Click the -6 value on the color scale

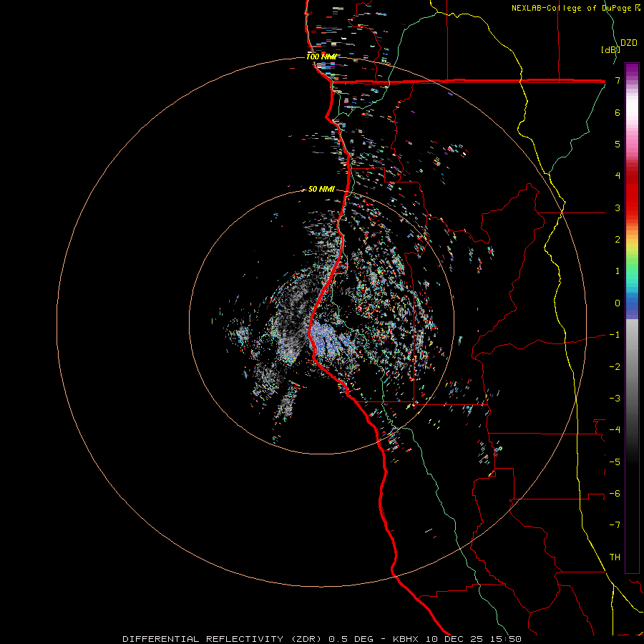click(615, 494)
